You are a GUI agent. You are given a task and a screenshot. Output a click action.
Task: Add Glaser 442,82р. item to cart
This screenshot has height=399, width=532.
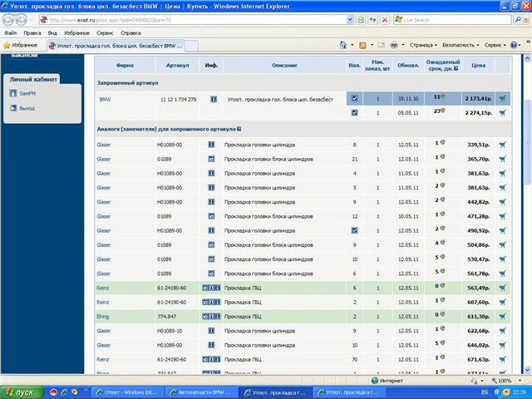point(502,202)
